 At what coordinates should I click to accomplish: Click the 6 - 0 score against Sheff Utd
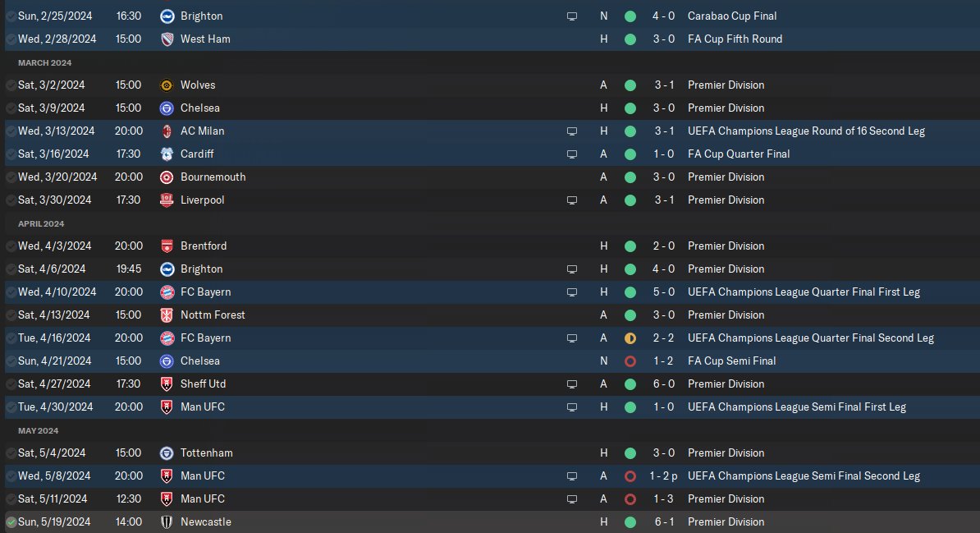664,384
